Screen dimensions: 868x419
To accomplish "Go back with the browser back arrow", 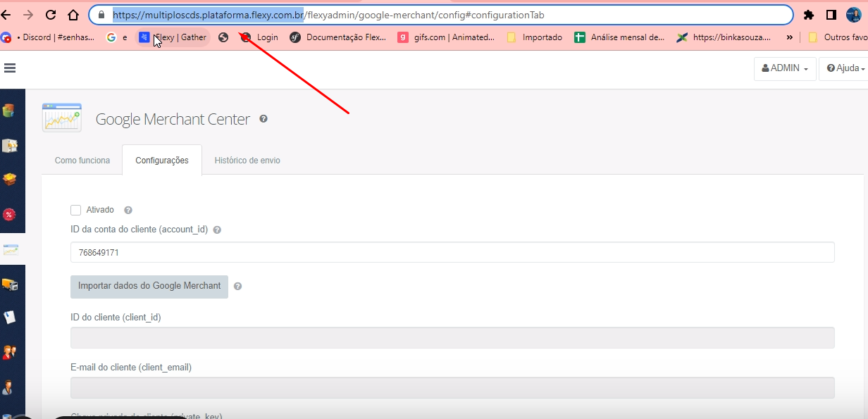I will [x=6, y=15].
